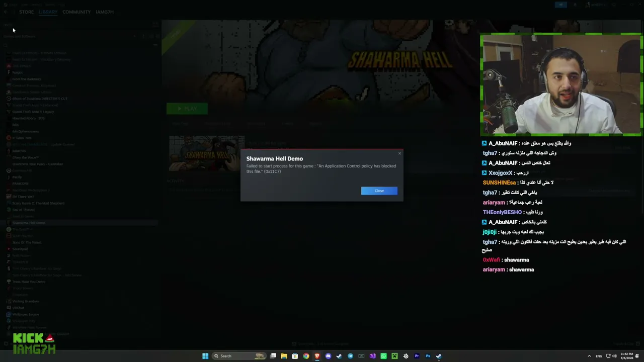Image resolution: width=644 pixels, height=362 pixels.
Task: Open Task View on taskbar
Action: coord(273,356)
